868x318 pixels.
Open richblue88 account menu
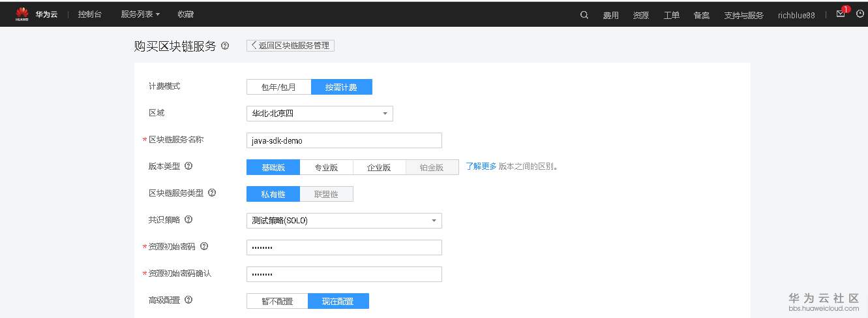(x=796, y=15)
